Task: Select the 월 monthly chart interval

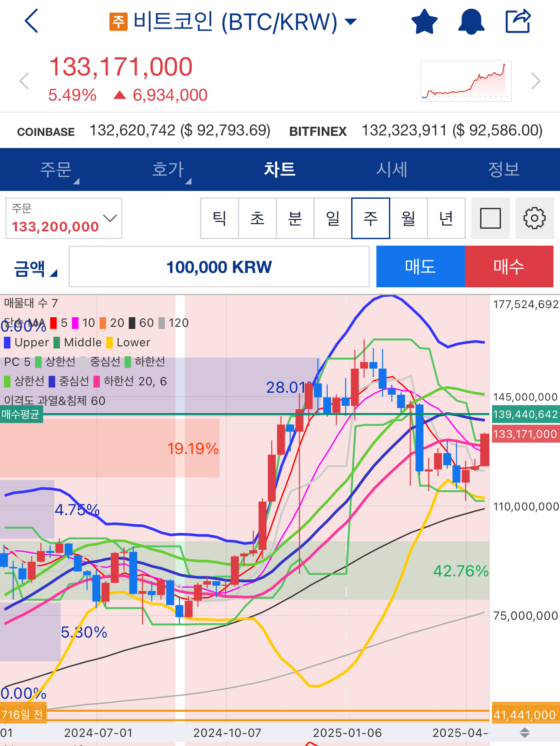Action: tap(408, 218)
